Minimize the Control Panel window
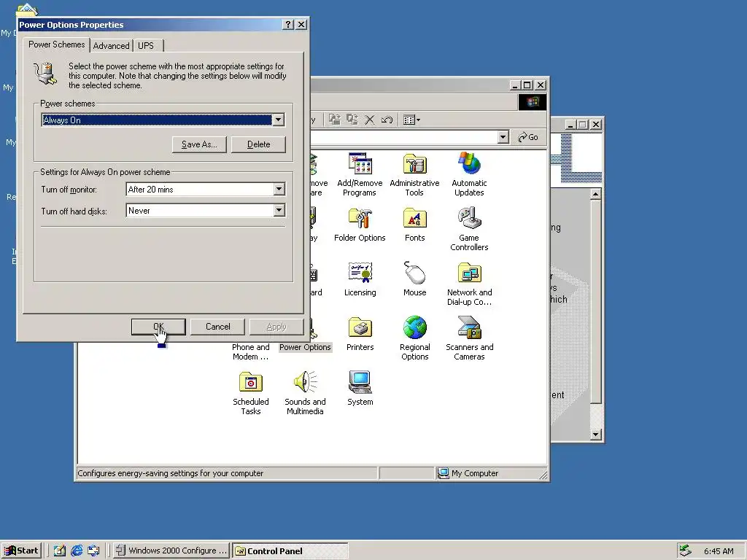This screenshot has width=747, height=560. click(515, 85)
